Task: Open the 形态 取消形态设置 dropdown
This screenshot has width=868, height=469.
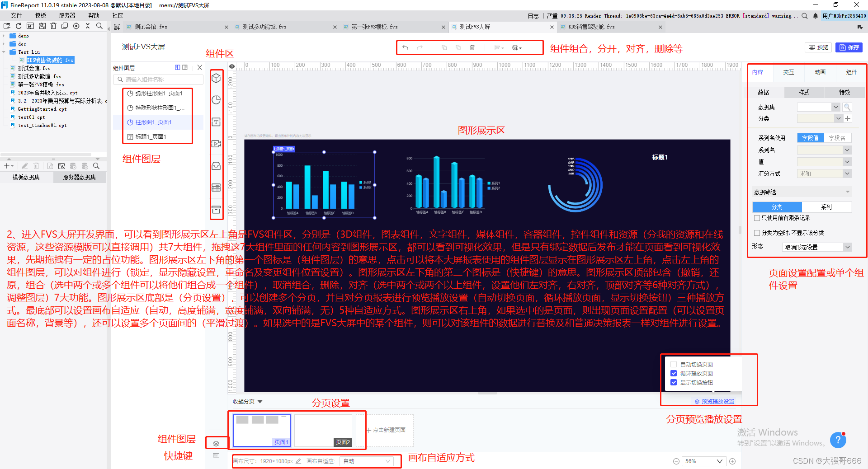Action: [x=817, y=247]
